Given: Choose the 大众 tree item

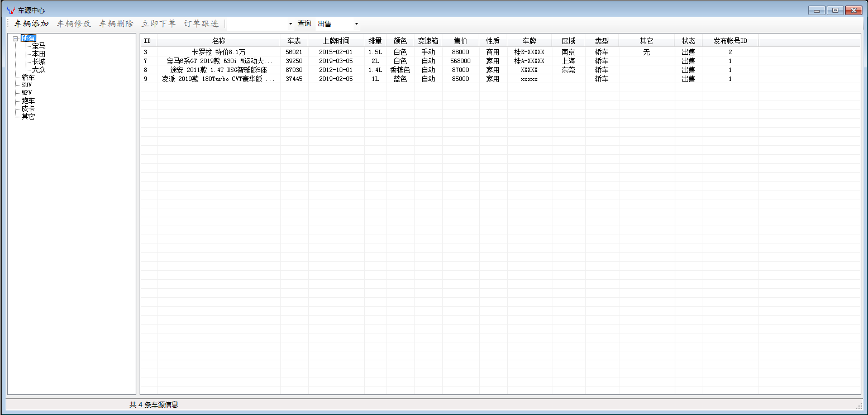Looking at the screenshot, I should pos(39,69).
